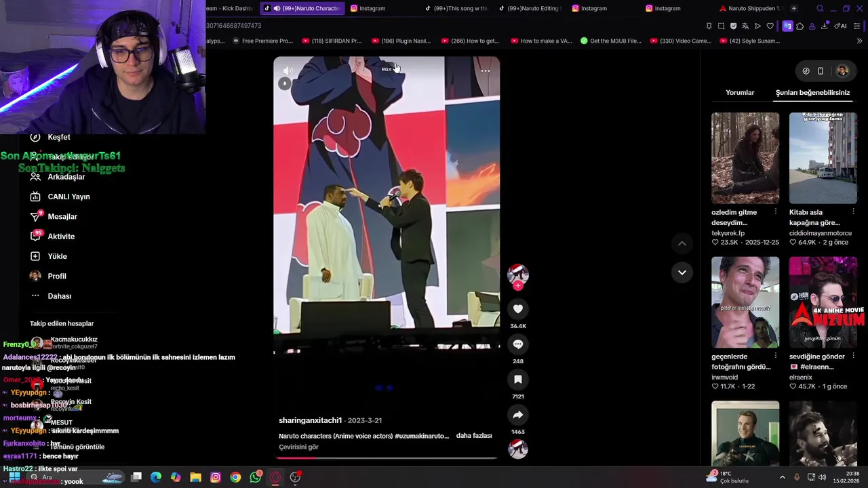Like the video with the heart icon
This screenshot has height=488, width=868.
click(518, 309)
